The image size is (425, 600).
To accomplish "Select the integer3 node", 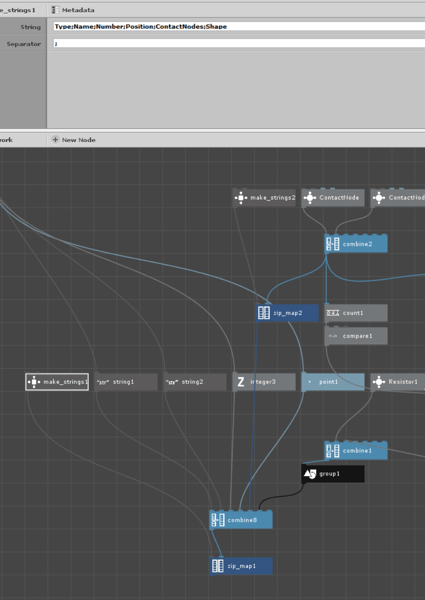I will [x=264, y=382].
